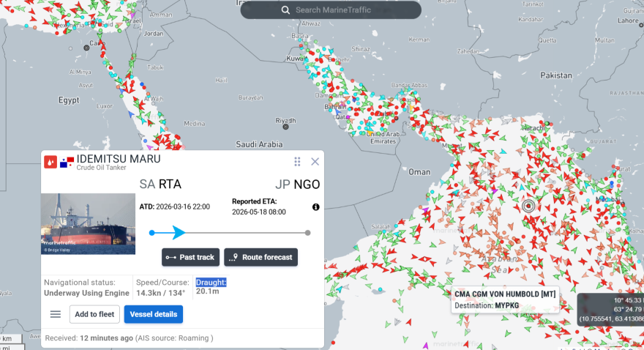Click the six-dot drag handle on the vessel card
Viewport: 644px width, 350px height.
pyautogui.click(x=297, y=162)
